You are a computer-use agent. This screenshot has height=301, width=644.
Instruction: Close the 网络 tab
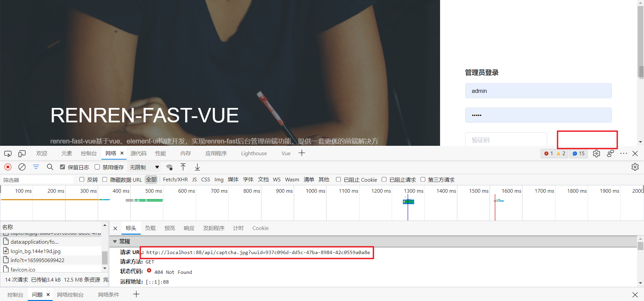[x=122, y=153]
